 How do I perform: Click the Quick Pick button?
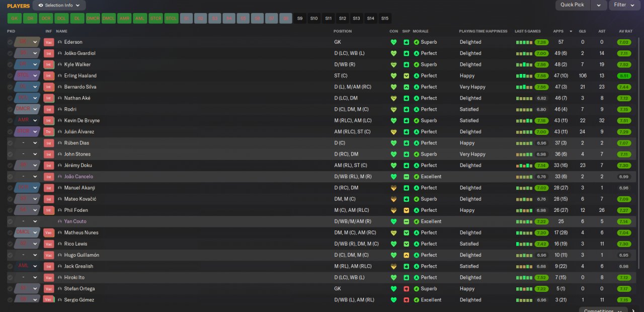[x=572, y=5]
